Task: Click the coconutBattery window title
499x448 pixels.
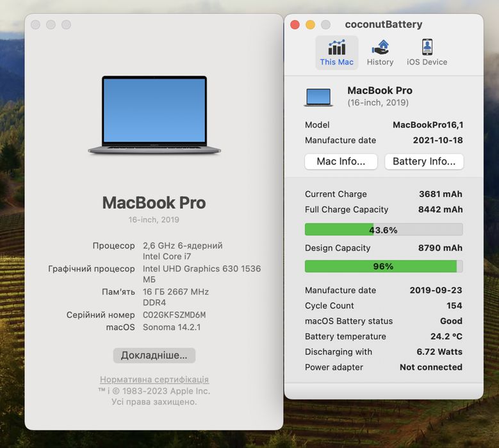Action: coord(384,24)
